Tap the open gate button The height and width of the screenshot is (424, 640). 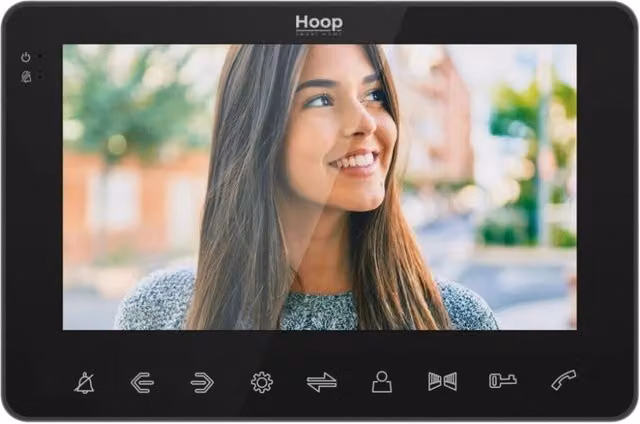click(442, 382)
